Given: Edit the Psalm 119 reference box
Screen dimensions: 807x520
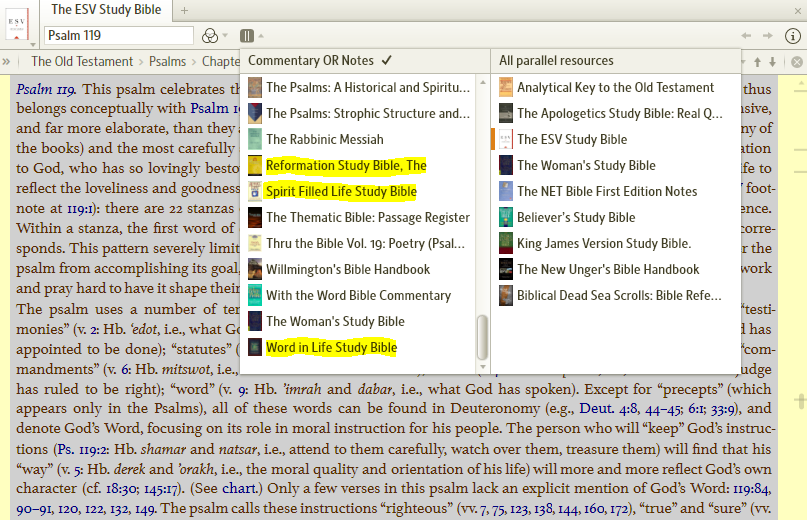Looking at the screenshot, I should (119, 36).
